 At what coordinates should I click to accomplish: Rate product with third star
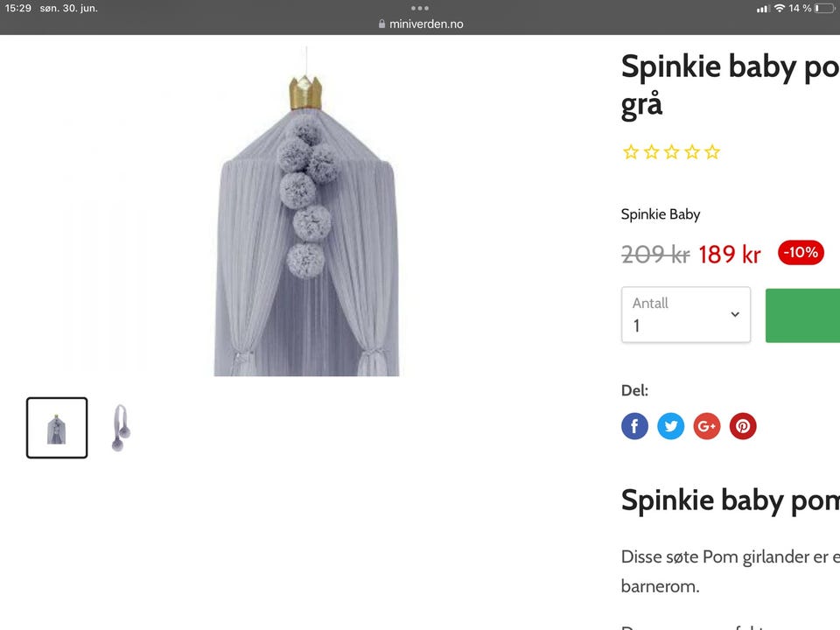coord(671,152)
